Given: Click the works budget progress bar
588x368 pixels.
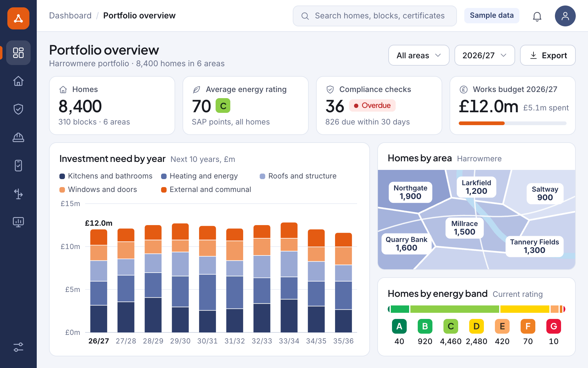Looking at the screenshot, I should (513, 123).
